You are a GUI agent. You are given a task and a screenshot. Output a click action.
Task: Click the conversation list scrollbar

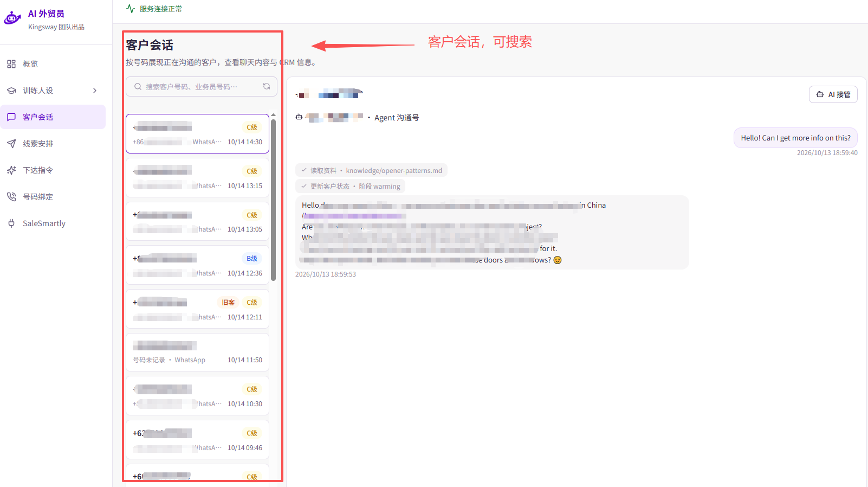[274, 200]
